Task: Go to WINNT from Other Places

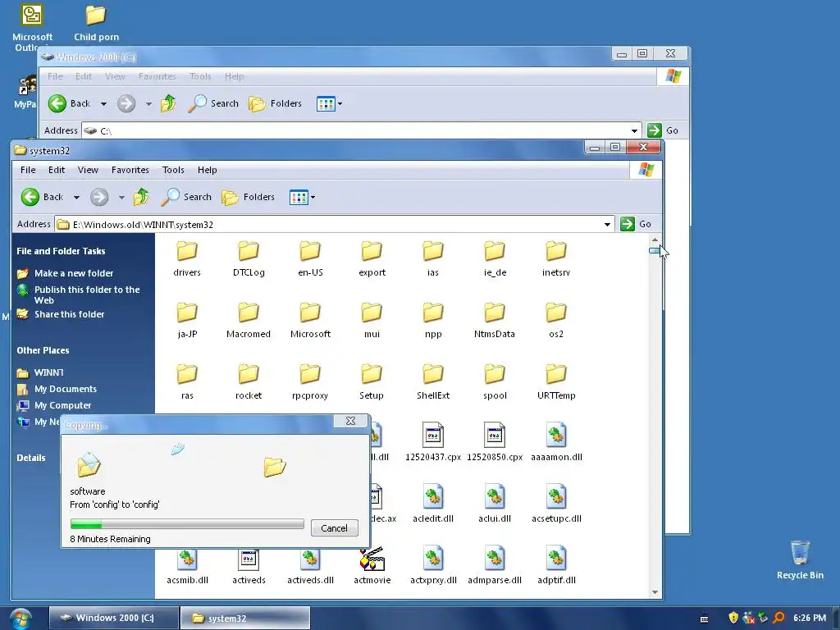Action: click(x=48, y=372)
